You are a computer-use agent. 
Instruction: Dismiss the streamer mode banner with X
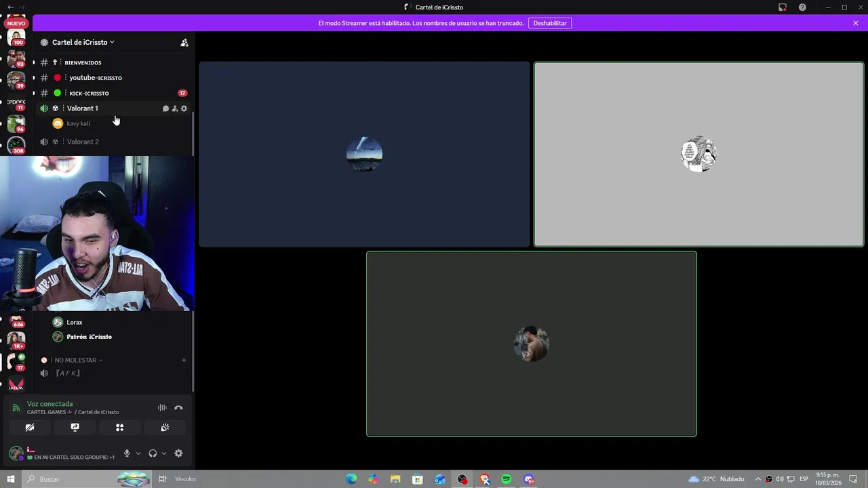click(856, 23)
